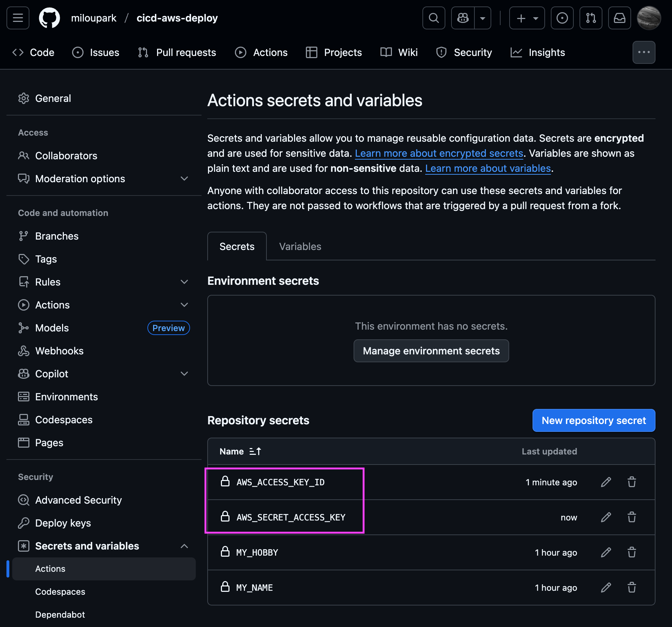Open Learn more about encrypted secrets link
Viewport: 672px width, 627px height.
pyautogui.click(x=439, y=153)
